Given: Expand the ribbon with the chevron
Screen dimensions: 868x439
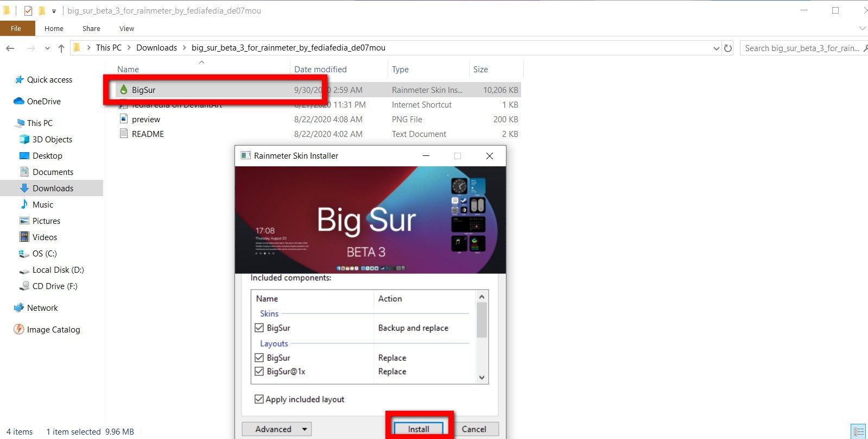Looking at the screenshot, I should pos(863,28).
